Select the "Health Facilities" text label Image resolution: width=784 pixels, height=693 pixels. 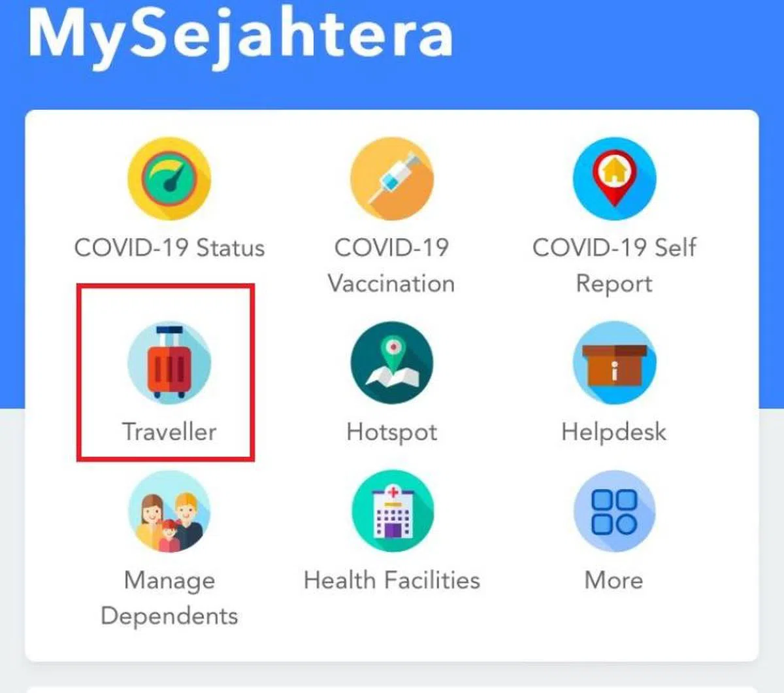point(392,580)
